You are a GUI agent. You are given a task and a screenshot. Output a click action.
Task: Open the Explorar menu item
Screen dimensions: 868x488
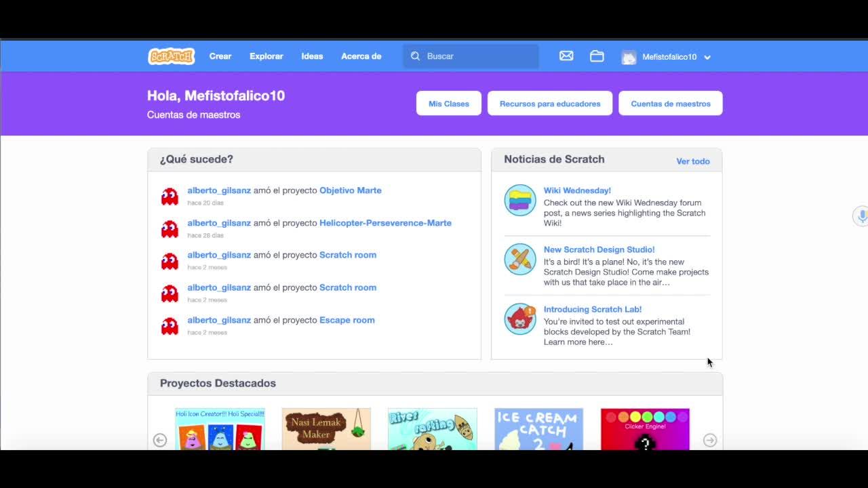267,56
